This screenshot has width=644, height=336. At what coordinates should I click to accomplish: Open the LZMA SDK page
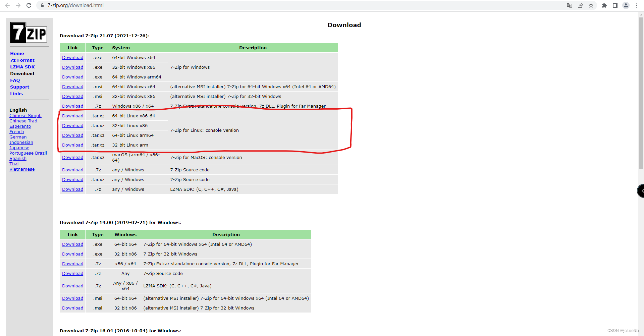[x=22, y=67]
